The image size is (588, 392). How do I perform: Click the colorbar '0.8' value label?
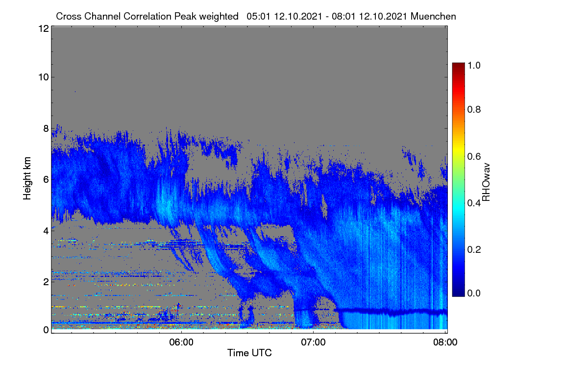pos(474,109)
